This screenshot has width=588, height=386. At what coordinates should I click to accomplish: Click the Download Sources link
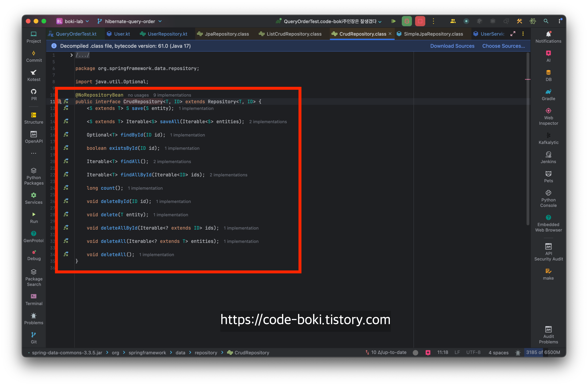[x=452, y=46]
